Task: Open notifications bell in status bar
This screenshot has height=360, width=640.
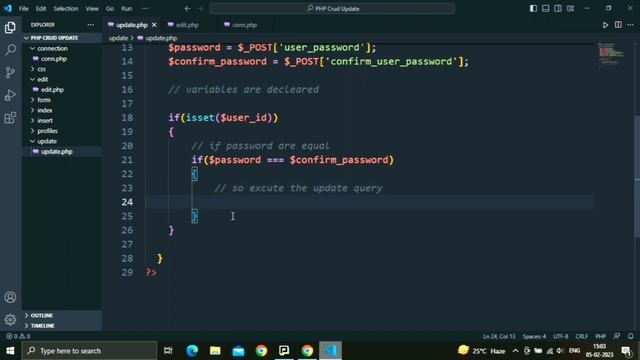Action: (631, 336)
